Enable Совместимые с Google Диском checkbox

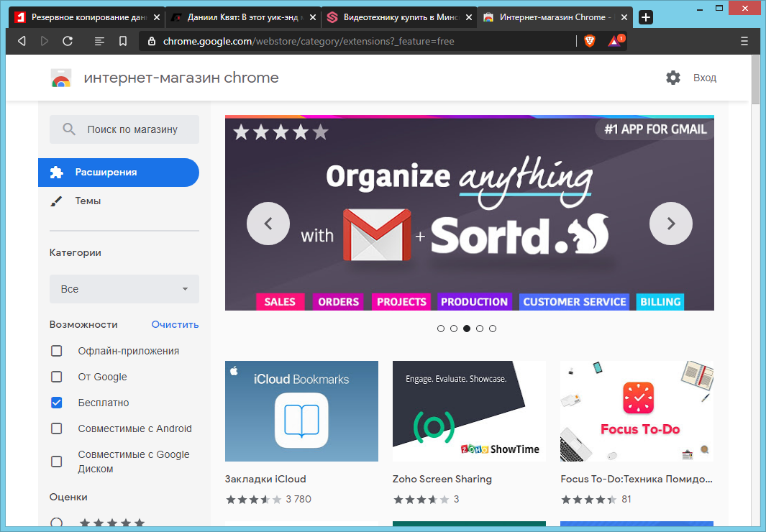pos(57,462)
